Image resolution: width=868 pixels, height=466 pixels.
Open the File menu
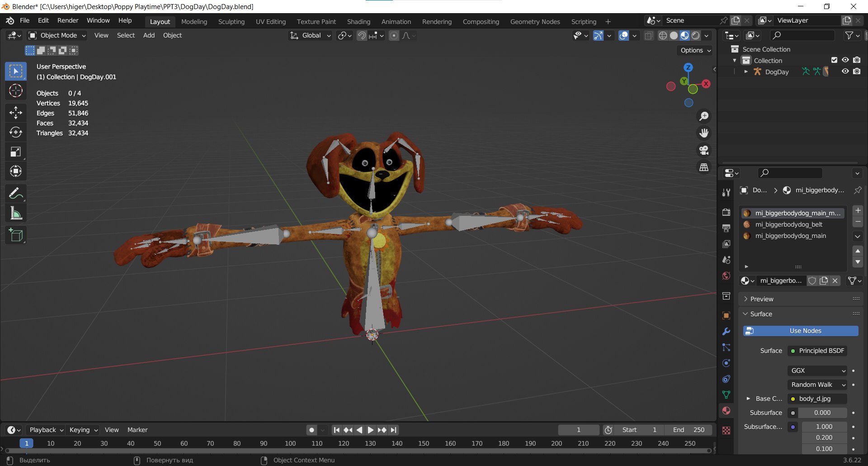point(25,21)
